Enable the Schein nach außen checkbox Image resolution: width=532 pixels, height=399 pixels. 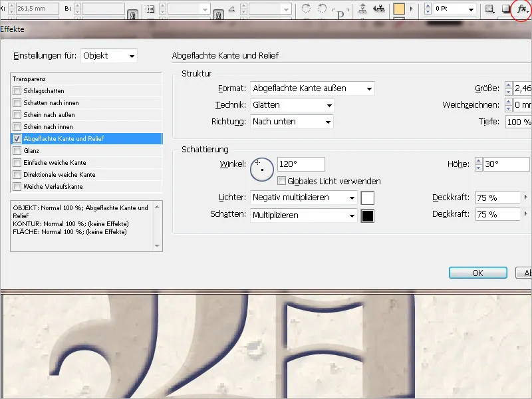[x=17, y=114]
